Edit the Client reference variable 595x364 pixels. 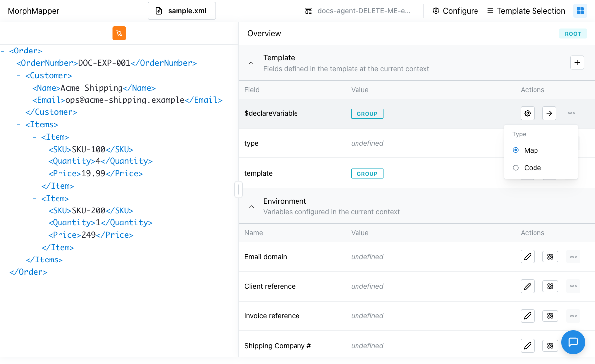(528, 286)
